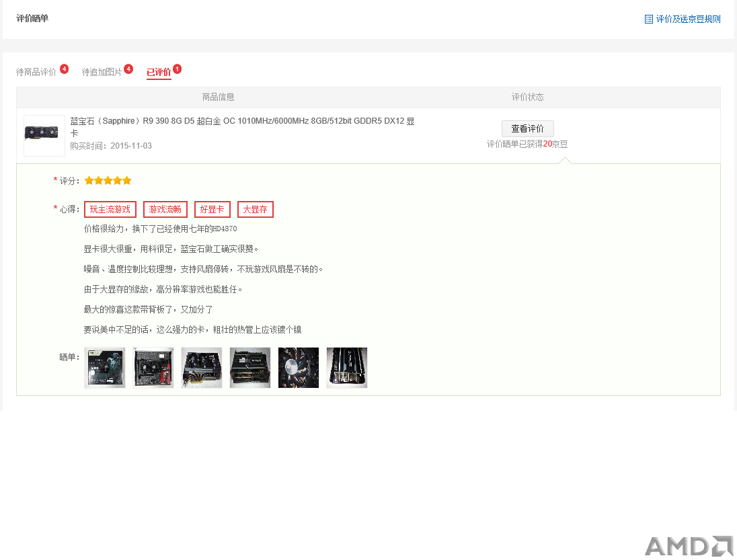Click purchase date 2015-11-03 text

[x=131, y=146]
